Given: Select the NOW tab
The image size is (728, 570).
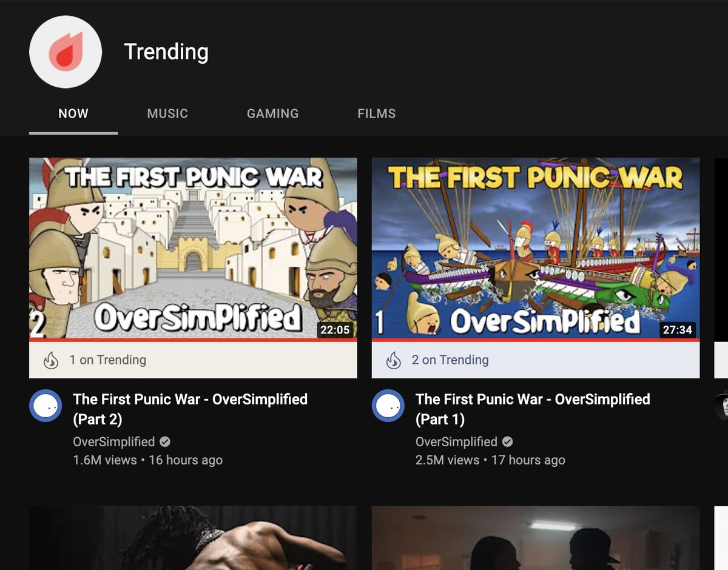Looking at the screenshot, I should pos(73,113).
